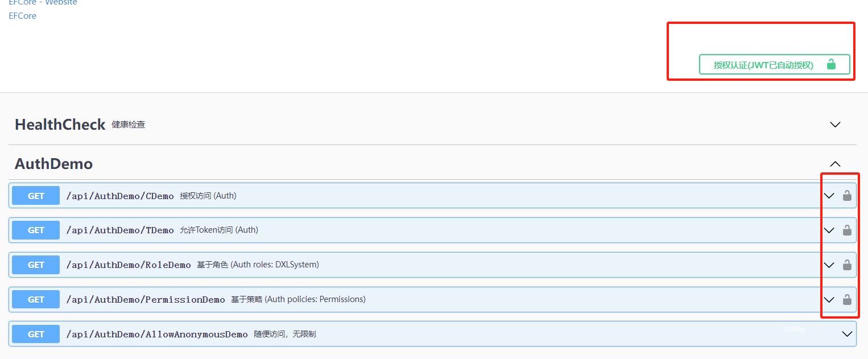Screen dimensions: 868x359
Task: Click the green unlocked padlock in authorize button
Action: click(x=831, y=64)
